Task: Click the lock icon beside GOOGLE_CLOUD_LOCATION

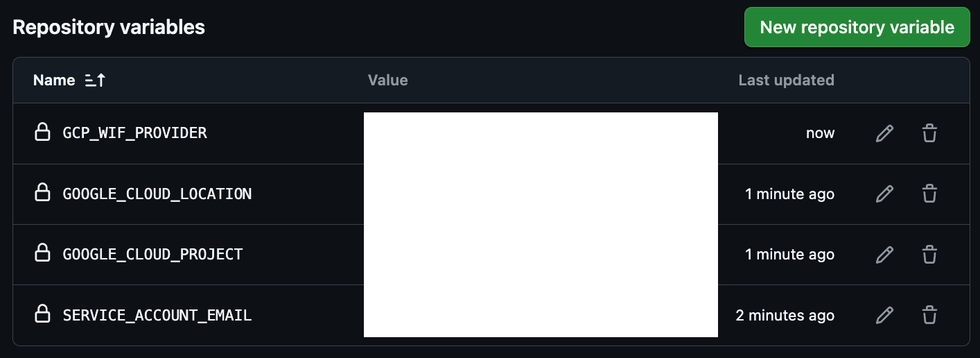Action: (42, 193)
